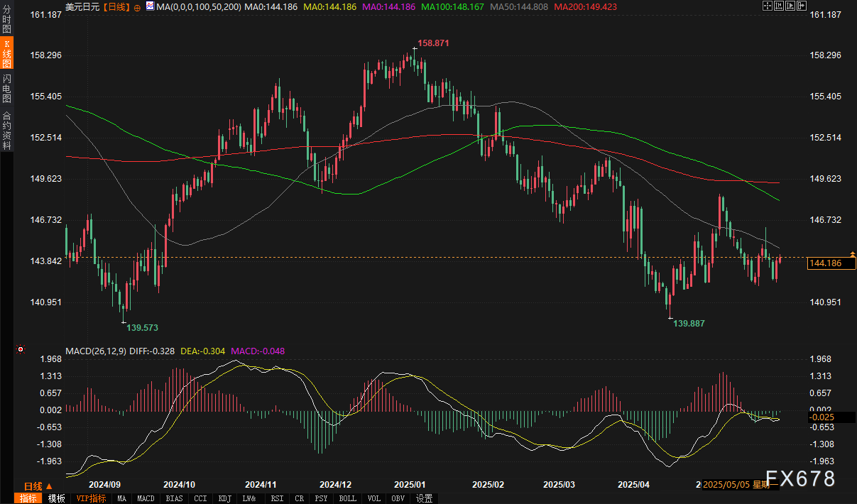Click the expand-panel arrow icon at top right
Image resolution: width=857 pixels, height=504 pixels.
coord(802,6)
